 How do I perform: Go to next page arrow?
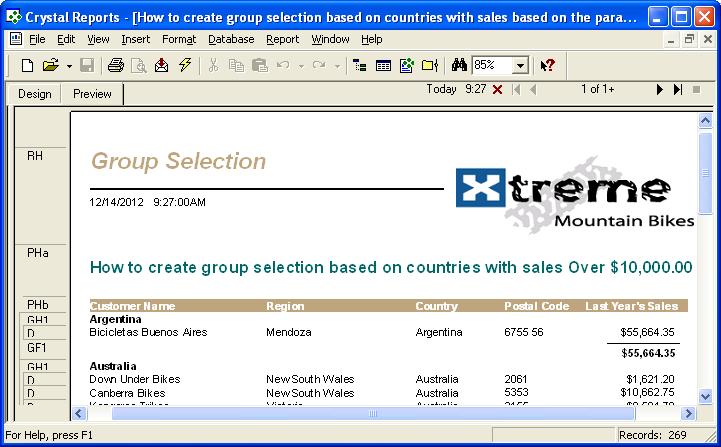point(659,90)
